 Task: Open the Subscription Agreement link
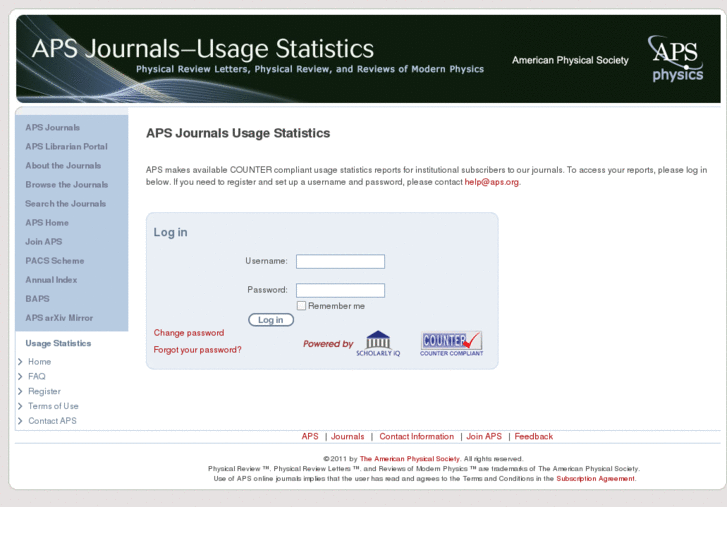596,479
